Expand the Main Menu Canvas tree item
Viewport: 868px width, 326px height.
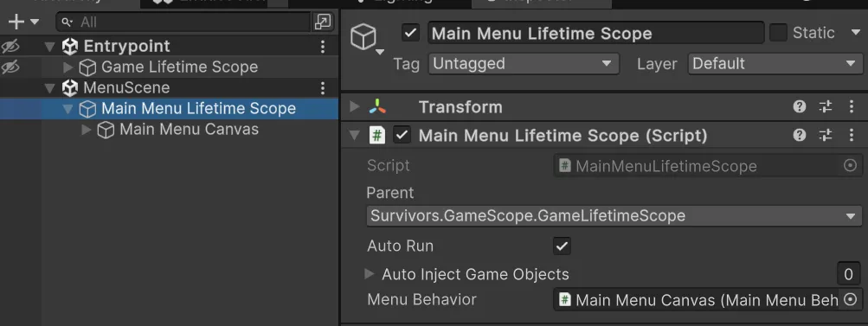(x=87, y=130)
